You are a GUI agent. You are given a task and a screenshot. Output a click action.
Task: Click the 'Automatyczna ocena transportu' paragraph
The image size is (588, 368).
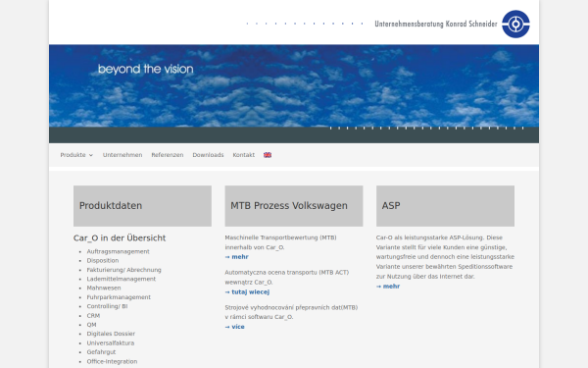click(x=287, y=277)
